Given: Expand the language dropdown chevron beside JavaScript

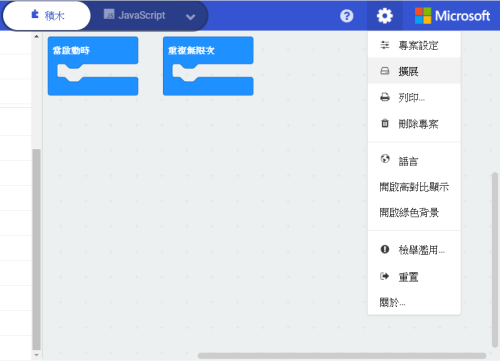Looking at the screenshot, I should pos(190,17).
